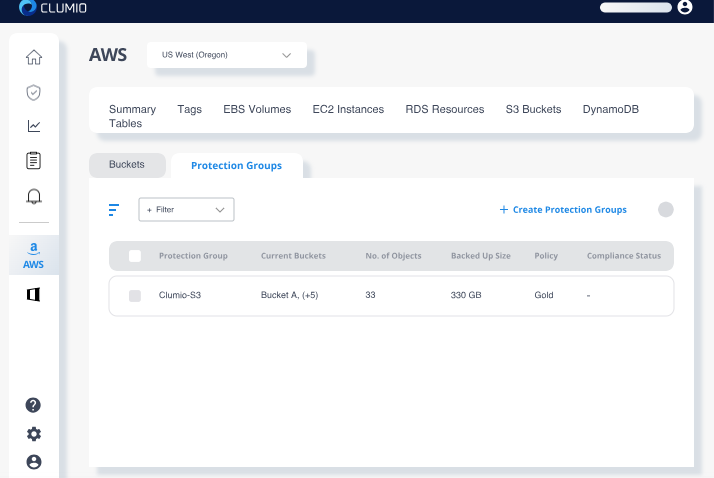Click the Compliance Status column header
714x478 pixels.
click(624, 256)
